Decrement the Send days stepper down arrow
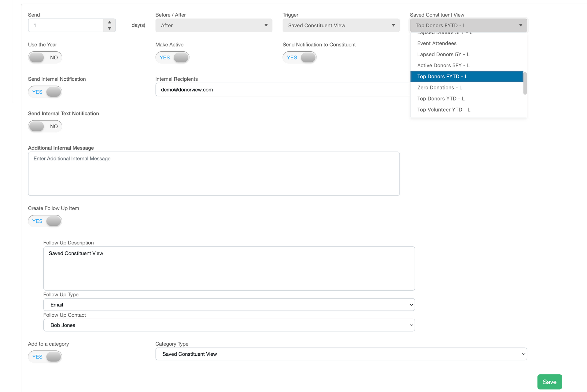Image resolution: width=587 pixels, height=392 pixels. (109, 28)
